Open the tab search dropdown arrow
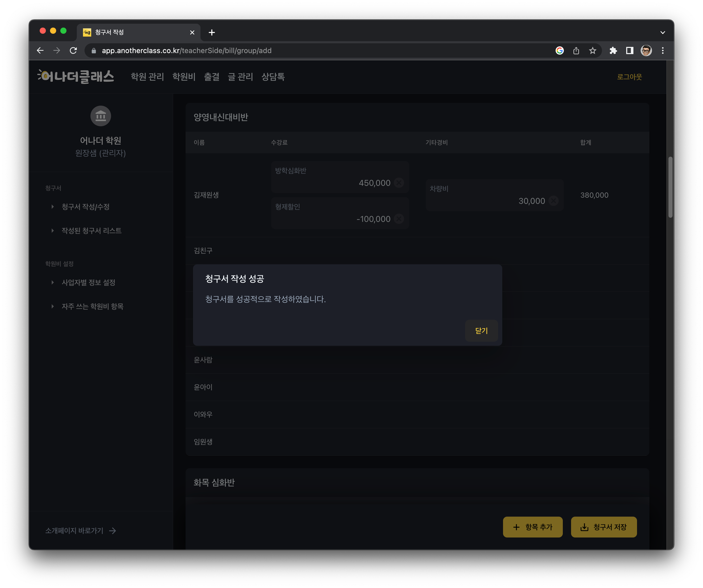Viewport: 703px width, 588px height. click(663, 32)
